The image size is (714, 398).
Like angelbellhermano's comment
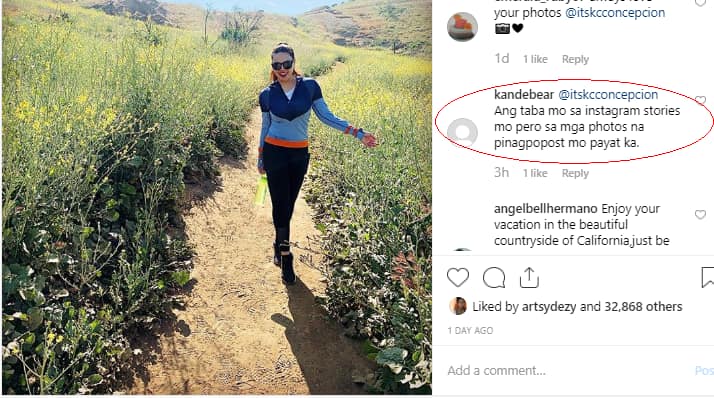(700, 214)
